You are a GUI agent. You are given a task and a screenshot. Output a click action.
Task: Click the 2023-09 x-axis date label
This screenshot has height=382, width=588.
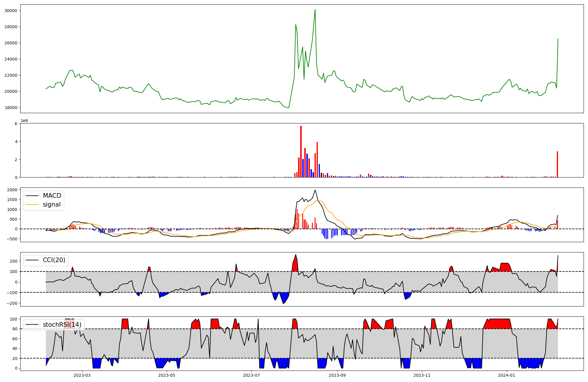[337, 375]
